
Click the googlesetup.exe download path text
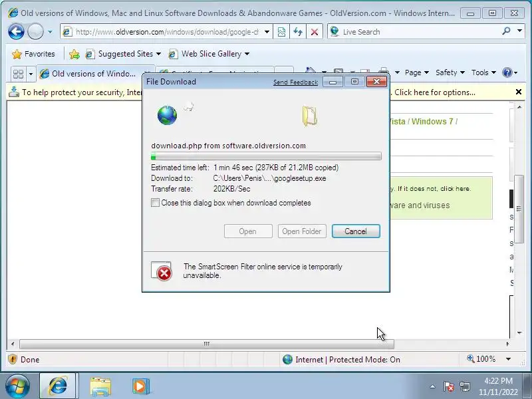coord(269,178)
